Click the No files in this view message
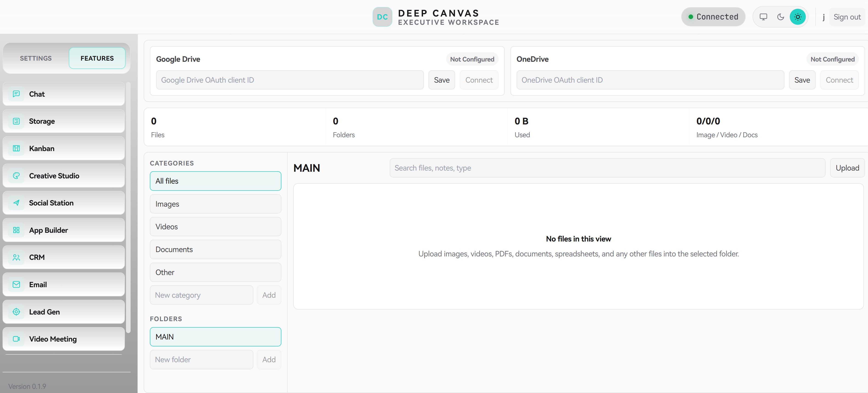 [578, 239]
